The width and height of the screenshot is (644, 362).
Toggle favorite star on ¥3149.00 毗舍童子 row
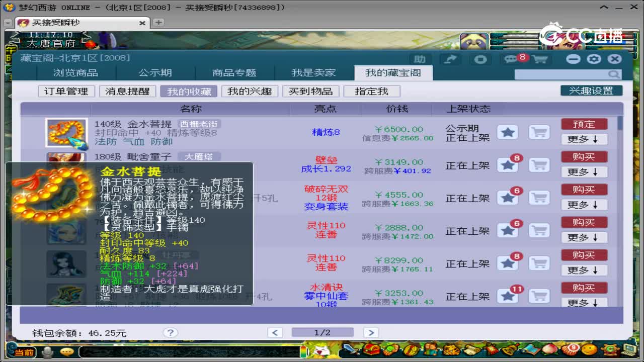click(508, 165)
